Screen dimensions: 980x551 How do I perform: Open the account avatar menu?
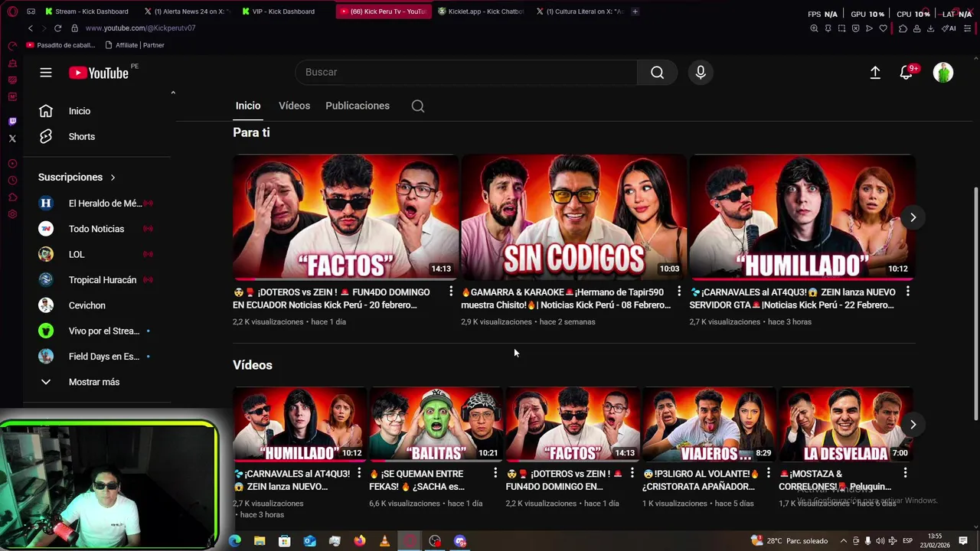click(943, 73)
